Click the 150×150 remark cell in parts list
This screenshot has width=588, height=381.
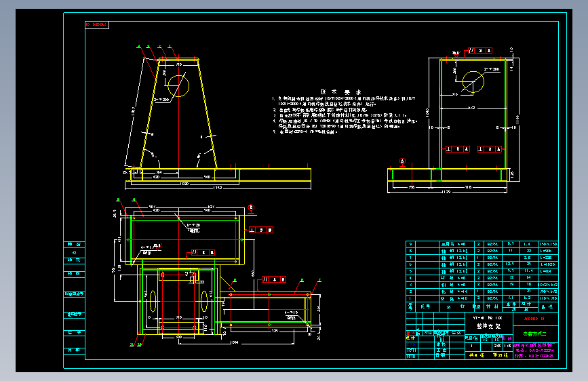click(548, 244)
